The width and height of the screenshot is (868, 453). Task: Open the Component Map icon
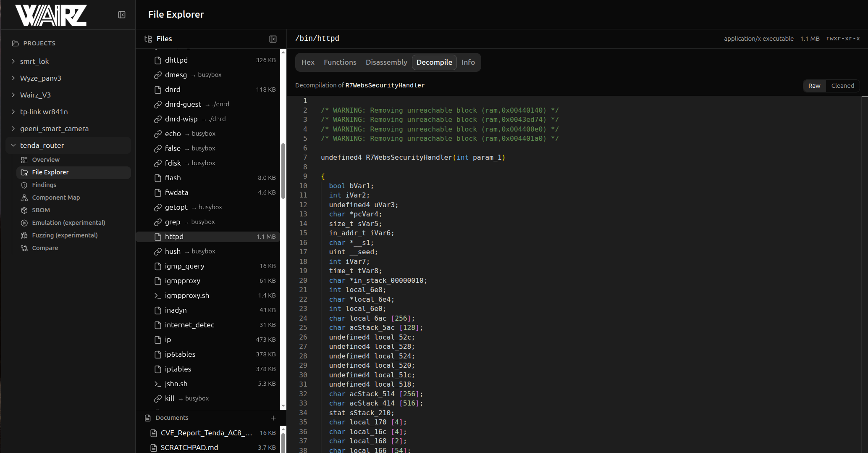pyautogui.click(x=24, y=198)
